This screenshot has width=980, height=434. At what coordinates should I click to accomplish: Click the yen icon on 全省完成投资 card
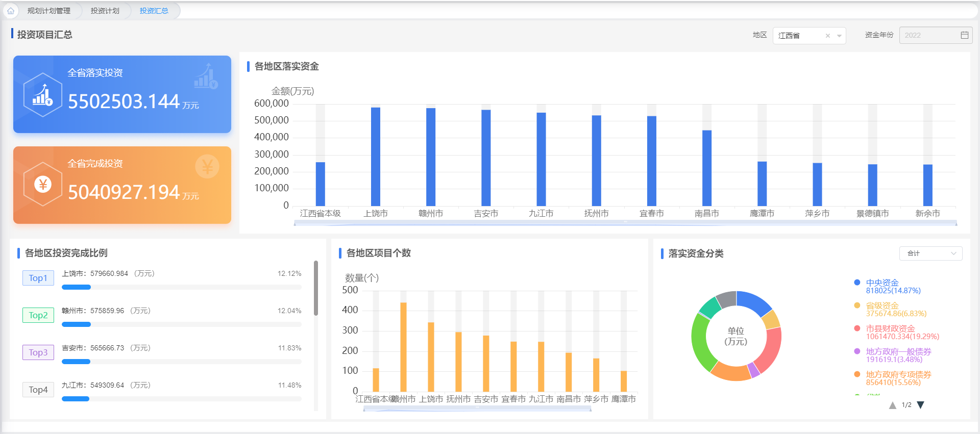click(43, 185)
